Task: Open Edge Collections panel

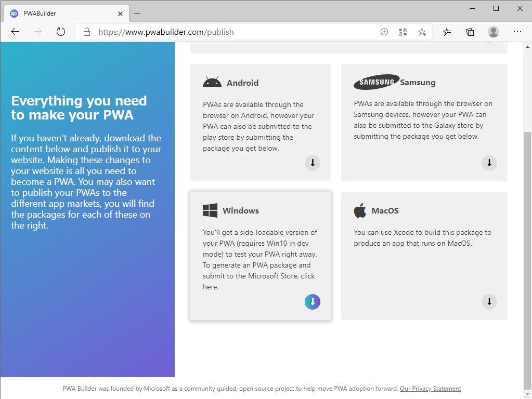Action: (x=470, y=32)
